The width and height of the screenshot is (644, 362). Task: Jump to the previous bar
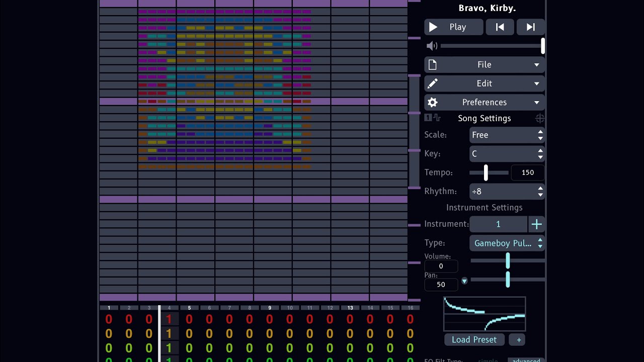[500, 27]
